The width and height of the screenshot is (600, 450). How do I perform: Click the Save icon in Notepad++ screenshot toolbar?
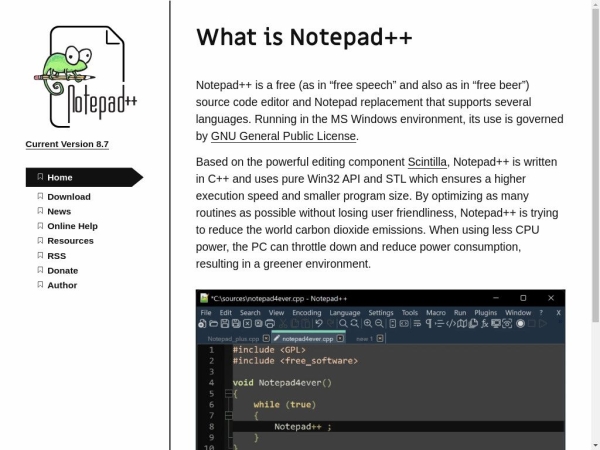click(225, 324)
